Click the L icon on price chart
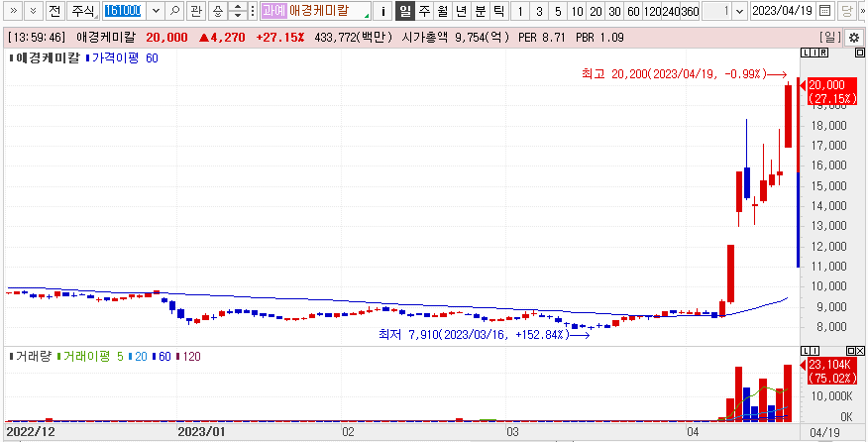This screenshot has height=442, width=868. coord(805,53)
